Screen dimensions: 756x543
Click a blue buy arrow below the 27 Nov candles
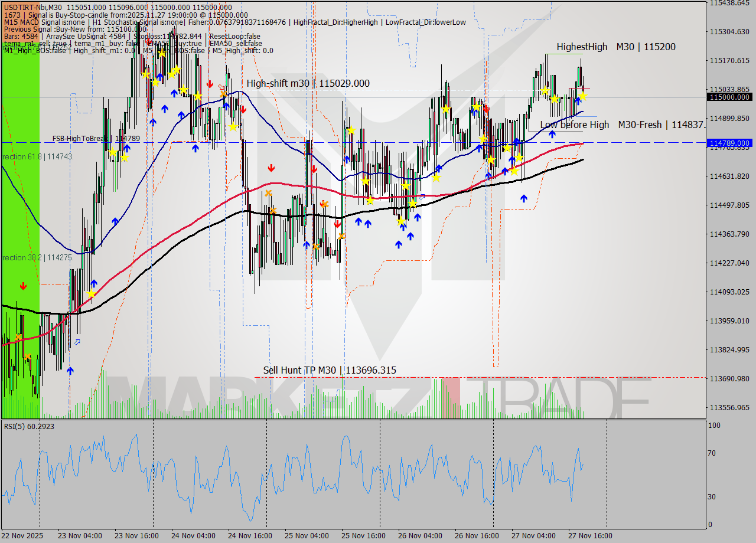point(552,134)
